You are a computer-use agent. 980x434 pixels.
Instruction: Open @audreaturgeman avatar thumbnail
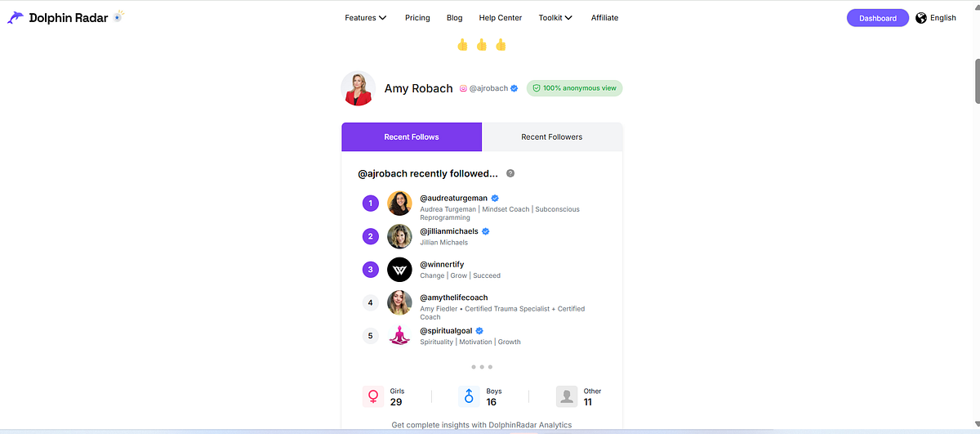399,203
